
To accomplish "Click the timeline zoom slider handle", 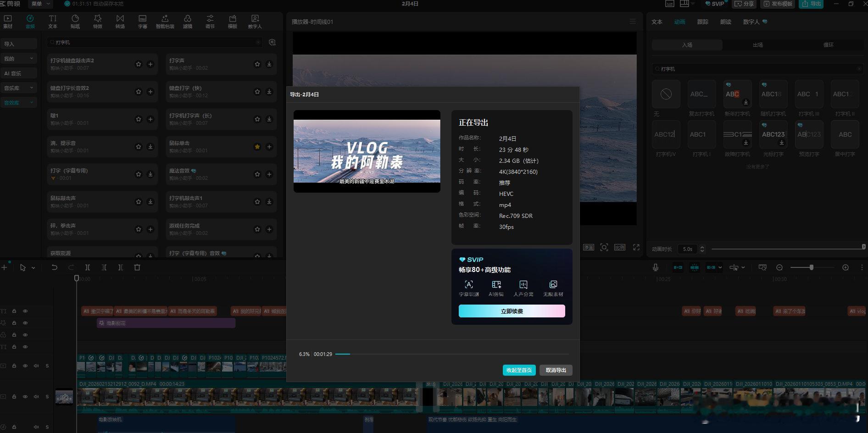I will 811,267.
